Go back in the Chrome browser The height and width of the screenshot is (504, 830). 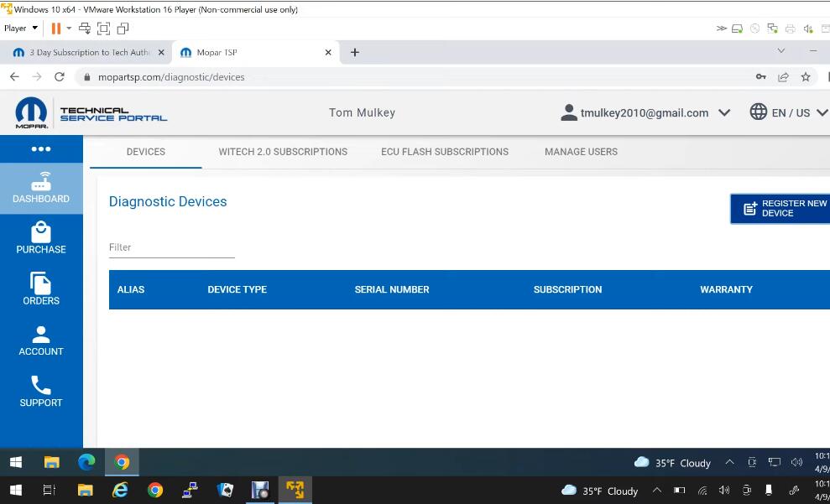coord(14,76)
